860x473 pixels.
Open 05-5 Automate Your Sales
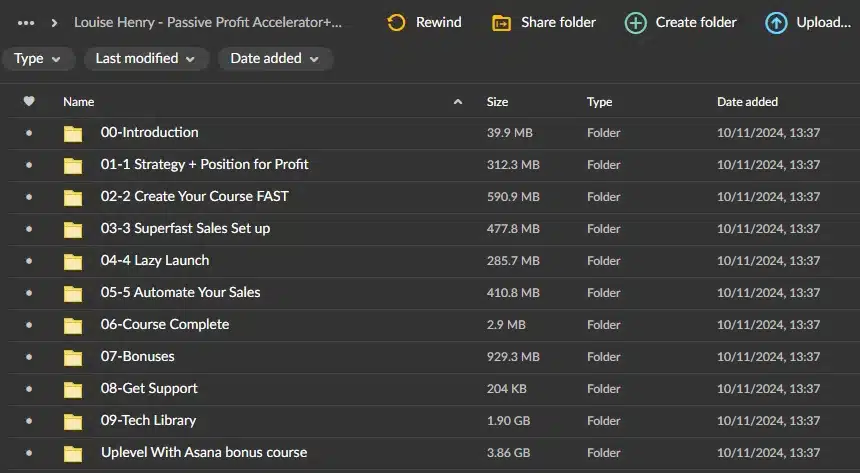coord(180,292)
